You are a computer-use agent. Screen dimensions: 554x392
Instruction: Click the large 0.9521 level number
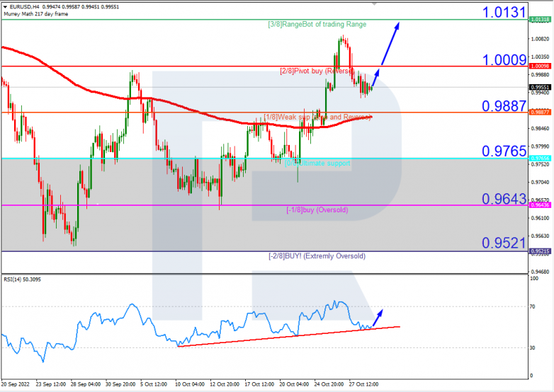504,243
